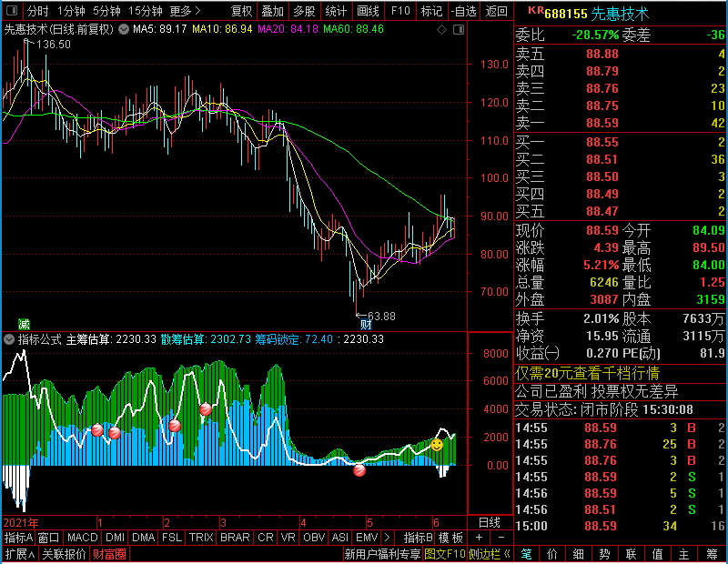Image resolution: width=728 pixels, height=564 pixels.
Task: Switch indicator to DMI
Action: click(115, 538)
